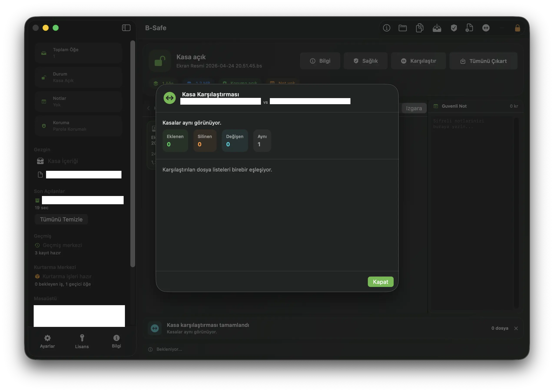Viewport: 554px width, 392px height.
Task: Click the Silinen count card
Action: tap(205, 141)
